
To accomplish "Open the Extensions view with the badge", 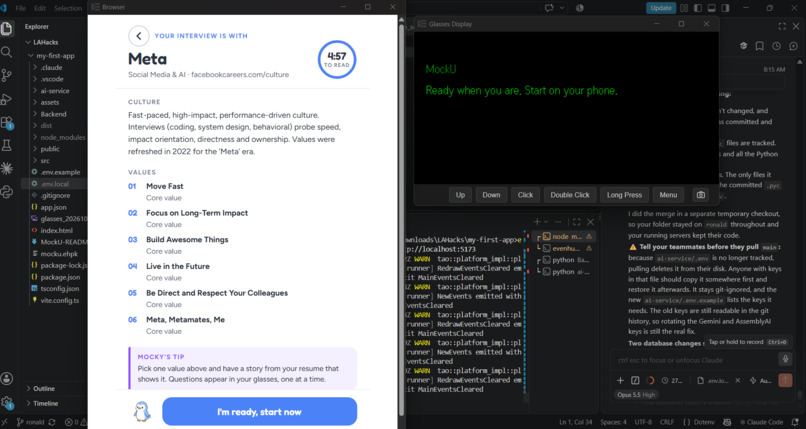I will point(6,123).
